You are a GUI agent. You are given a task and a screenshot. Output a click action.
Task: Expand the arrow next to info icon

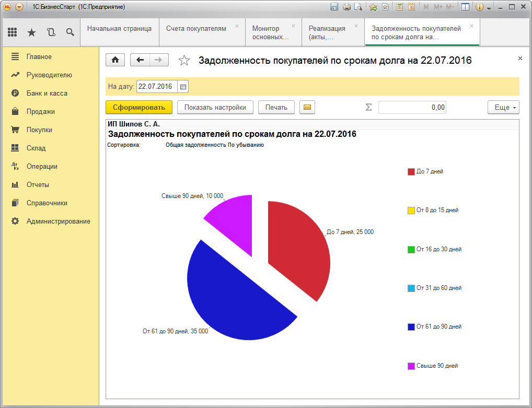(x=489, y=8)
